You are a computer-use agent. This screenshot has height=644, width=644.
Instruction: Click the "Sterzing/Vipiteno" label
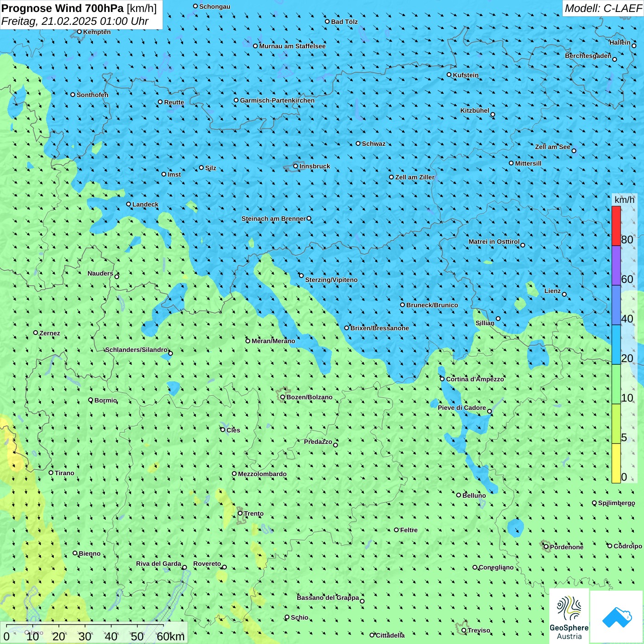[331, 280]
